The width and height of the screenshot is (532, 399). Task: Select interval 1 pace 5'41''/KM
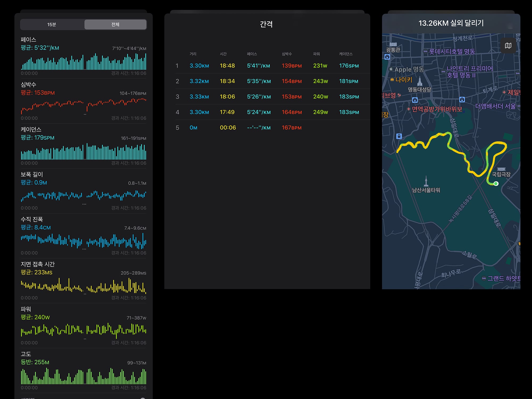pyautogui.click(x=259, y=66)
